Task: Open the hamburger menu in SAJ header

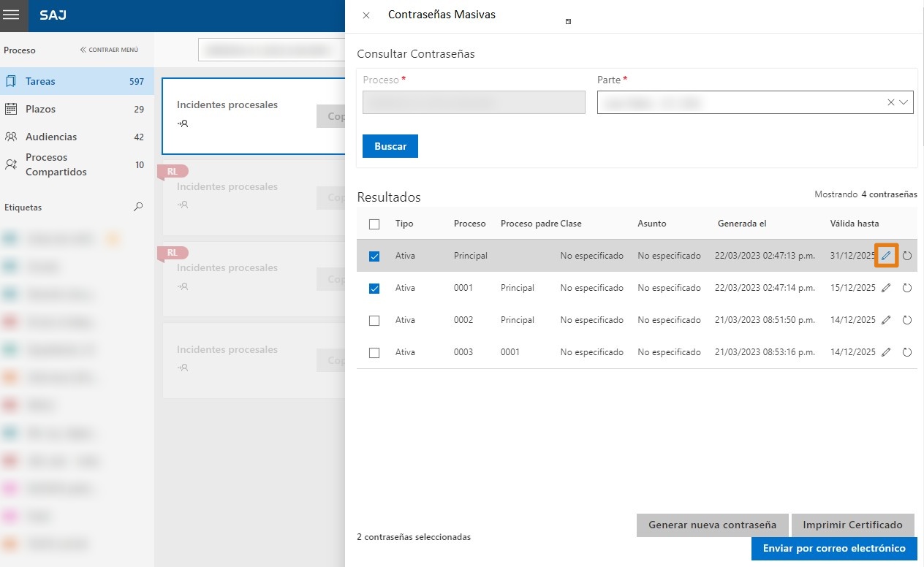Action: pyautogui.click(x=11, y=15)
